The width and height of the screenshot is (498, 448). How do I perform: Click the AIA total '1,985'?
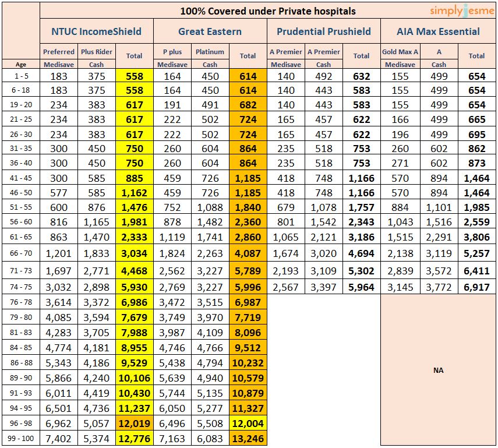[476, 207]
